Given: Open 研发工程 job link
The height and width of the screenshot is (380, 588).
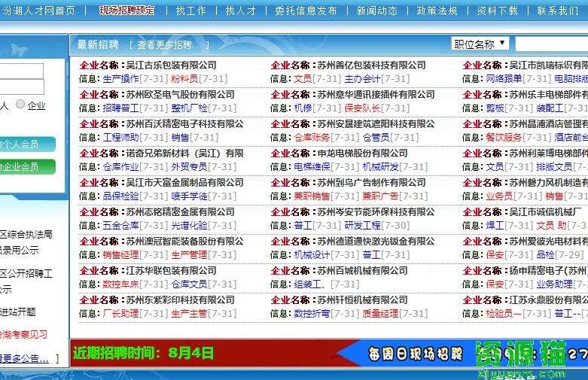Looking at the screenshot, I should pyautogui.click(x=362, y=225).
